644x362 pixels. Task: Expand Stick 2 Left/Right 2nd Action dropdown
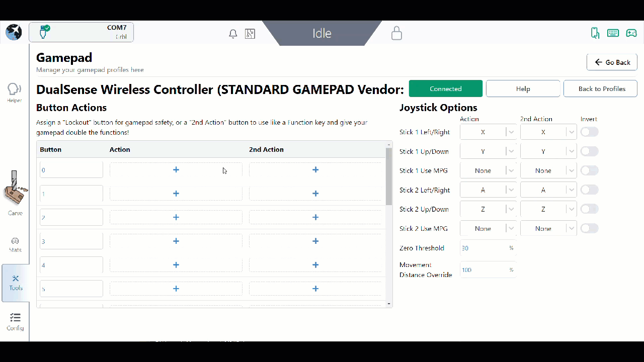tap(548, 190)
